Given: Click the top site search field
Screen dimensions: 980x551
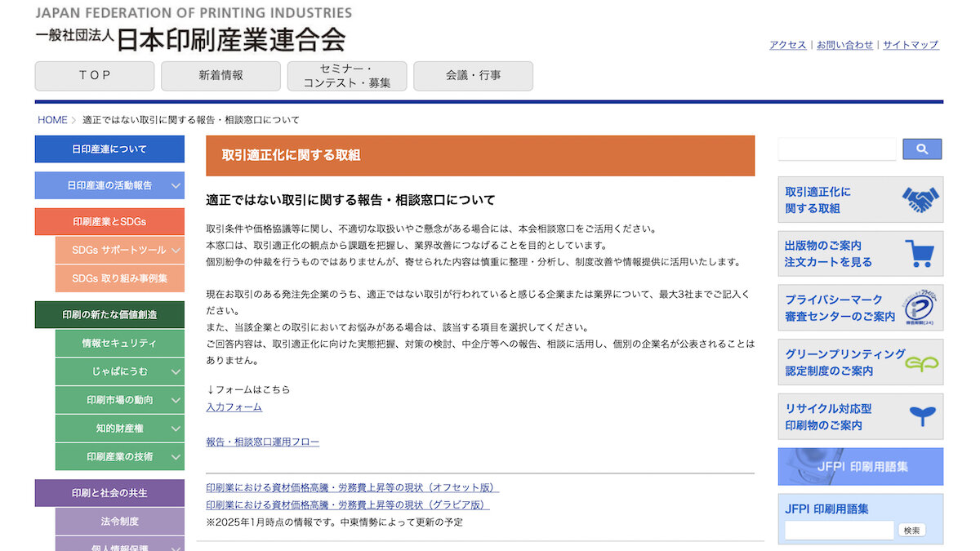Looking at the screenshot, I should (838, 149).
